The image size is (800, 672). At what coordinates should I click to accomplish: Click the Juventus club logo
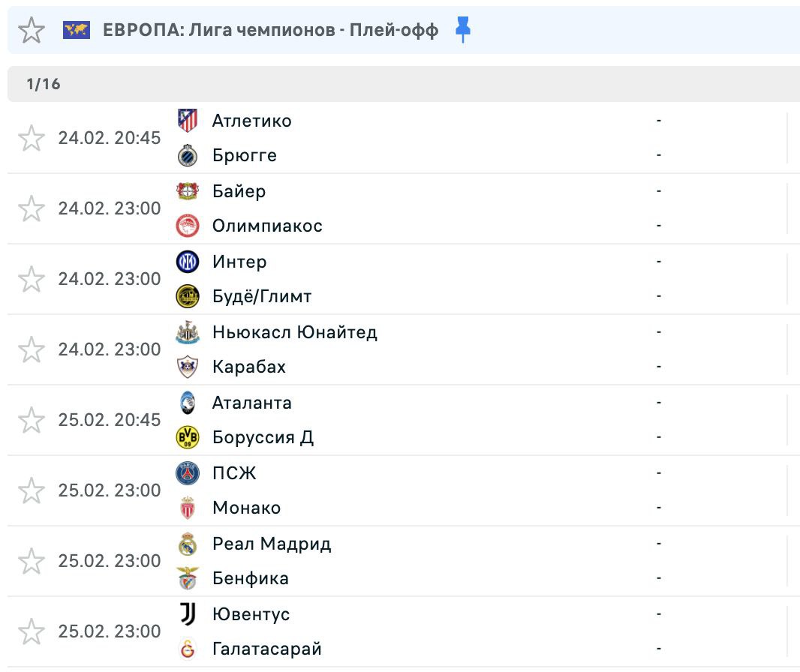188,614
